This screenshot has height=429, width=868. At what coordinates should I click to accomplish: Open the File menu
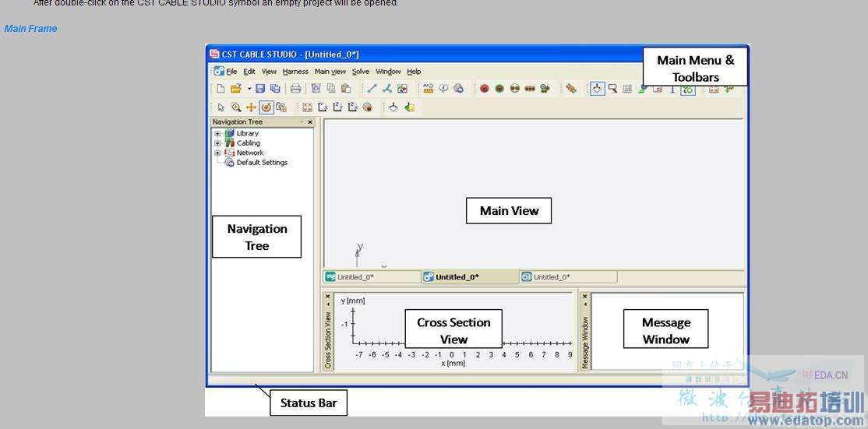[231, 72]
